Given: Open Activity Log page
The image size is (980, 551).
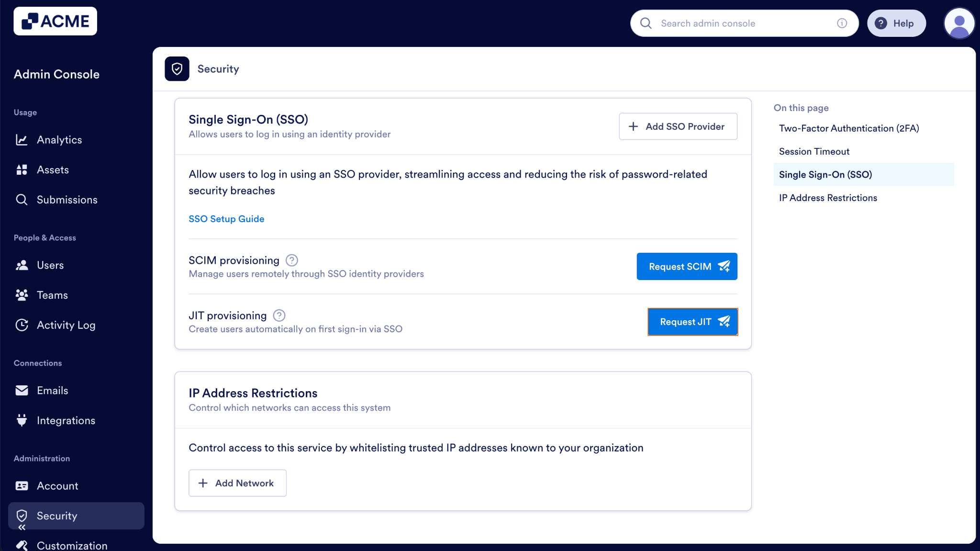Looking at the screenshot, I should click(x=76, y=325).
